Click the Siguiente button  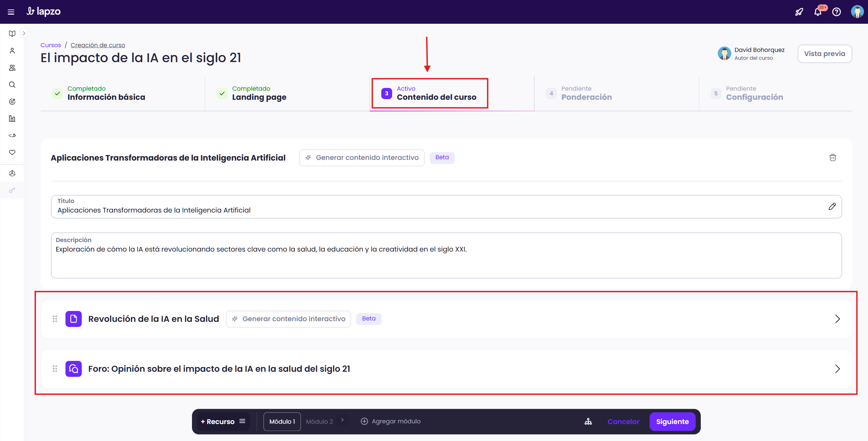[672, 421]
